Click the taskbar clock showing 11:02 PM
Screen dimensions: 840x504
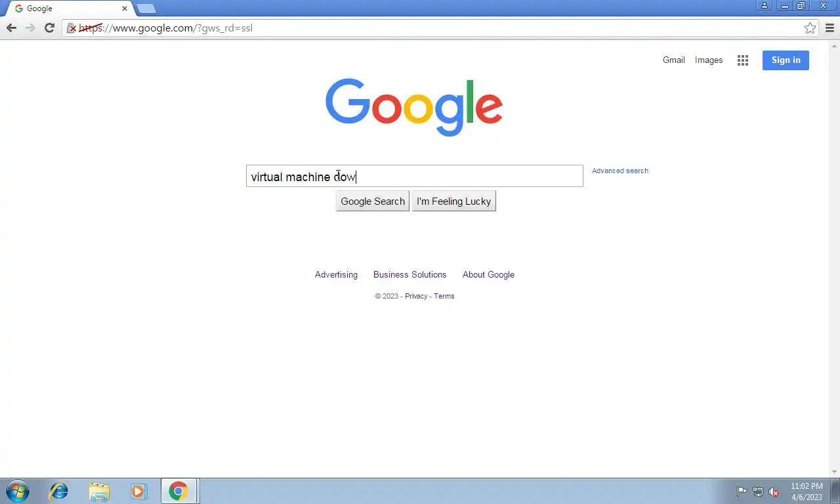tap(807, 492)
